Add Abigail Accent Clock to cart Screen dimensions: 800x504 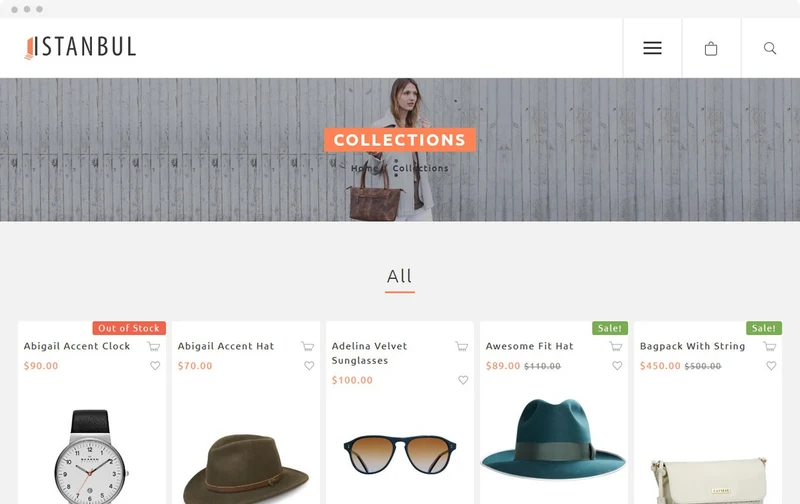pyautogui.click(x=154, y=346)
